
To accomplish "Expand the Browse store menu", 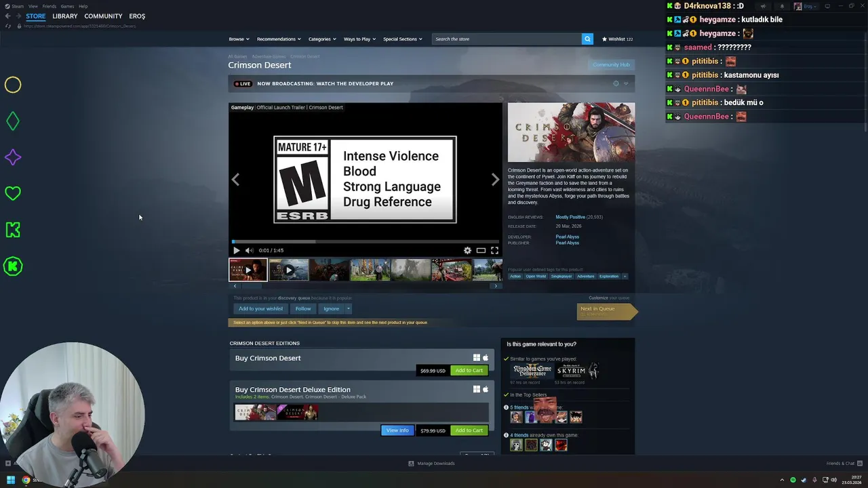I will click(x=239, y=39).
